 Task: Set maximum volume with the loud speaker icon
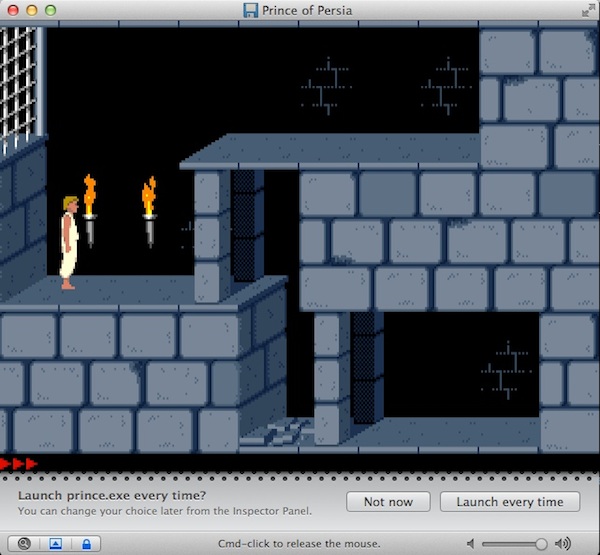(563, 544)
